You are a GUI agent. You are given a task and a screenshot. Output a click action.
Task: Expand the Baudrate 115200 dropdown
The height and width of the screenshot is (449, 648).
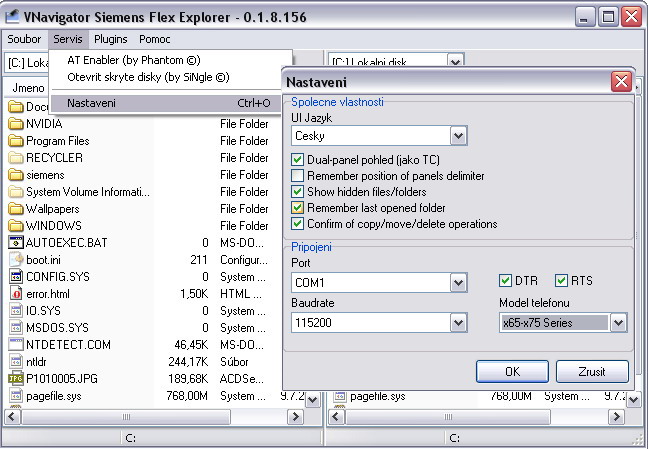pos(458,322)
